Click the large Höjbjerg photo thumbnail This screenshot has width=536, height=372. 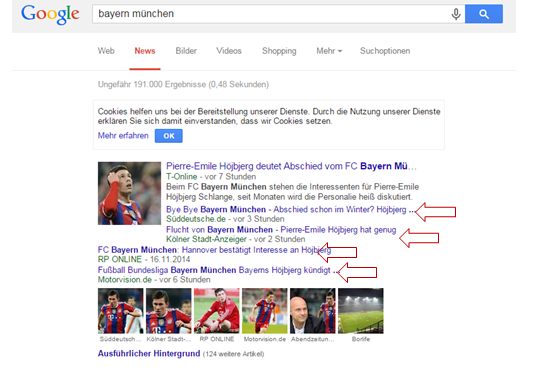pyautogui.click(x=129, y=193)
